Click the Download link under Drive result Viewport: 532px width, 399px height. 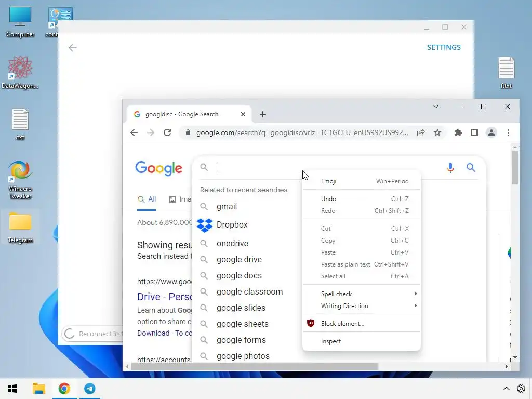(x=153, y=333)
